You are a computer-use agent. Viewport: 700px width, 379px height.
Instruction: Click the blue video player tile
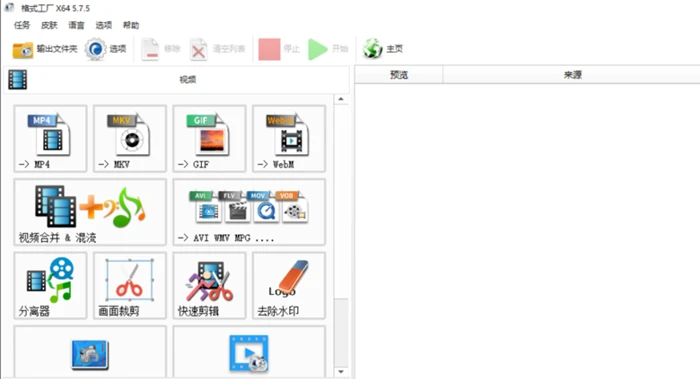click(249, 353)
